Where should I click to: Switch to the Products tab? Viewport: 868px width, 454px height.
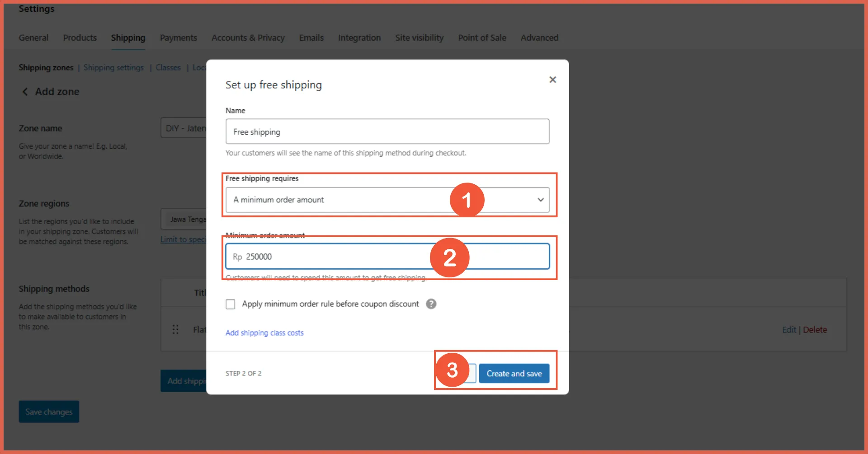pos(80,38)
